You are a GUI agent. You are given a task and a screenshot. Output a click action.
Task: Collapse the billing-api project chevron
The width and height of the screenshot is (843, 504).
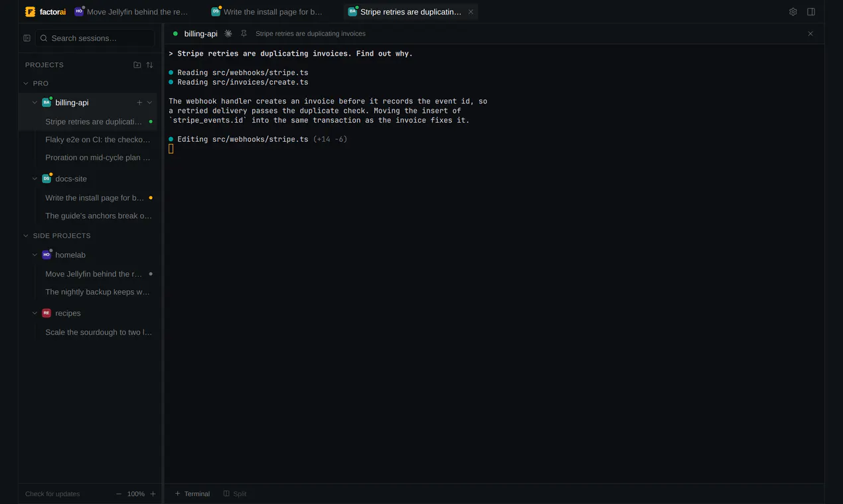click(35, 103)
